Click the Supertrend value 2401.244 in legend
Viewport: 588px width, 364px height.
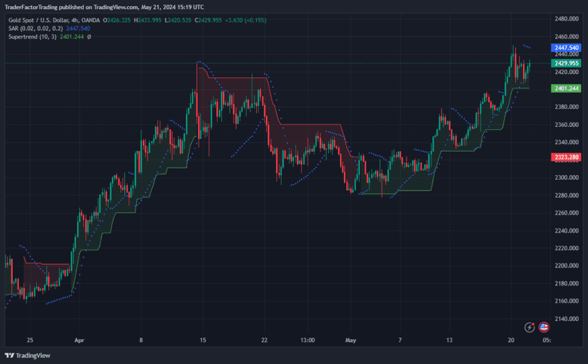72,37
